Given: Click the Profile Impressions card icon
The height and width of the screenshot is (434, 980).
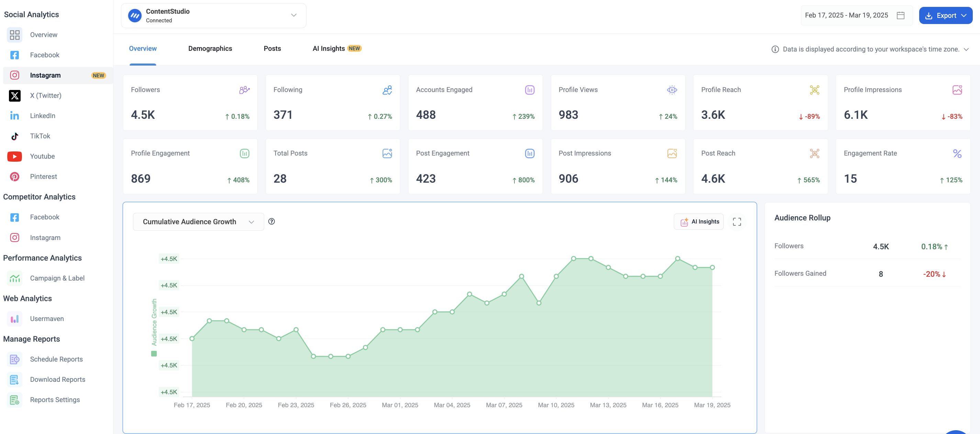Looking at the screenshot, I should [x=957, y=90].
